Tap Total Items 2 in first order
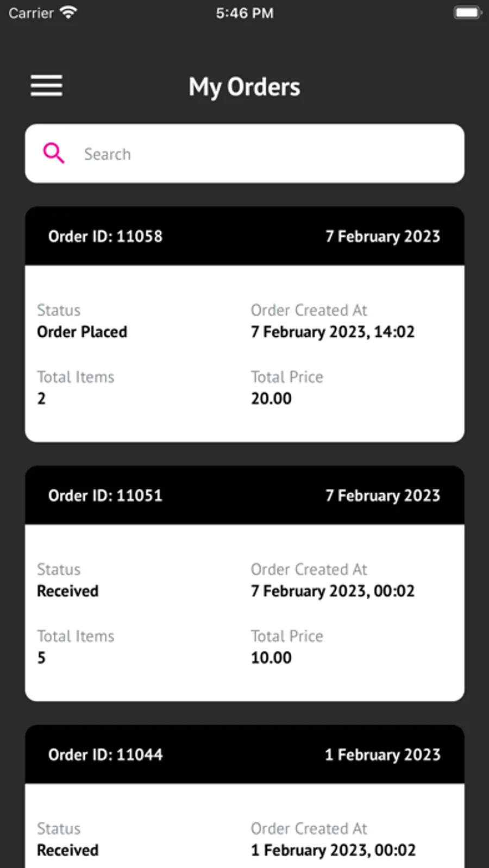The image size is (489, 868). click(x=41, y=399)
